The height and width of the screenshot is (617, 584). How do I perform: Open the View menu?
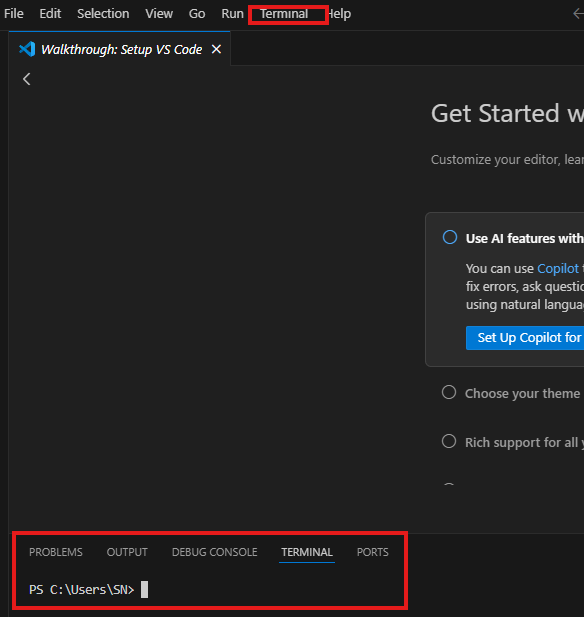click(159, 14)
